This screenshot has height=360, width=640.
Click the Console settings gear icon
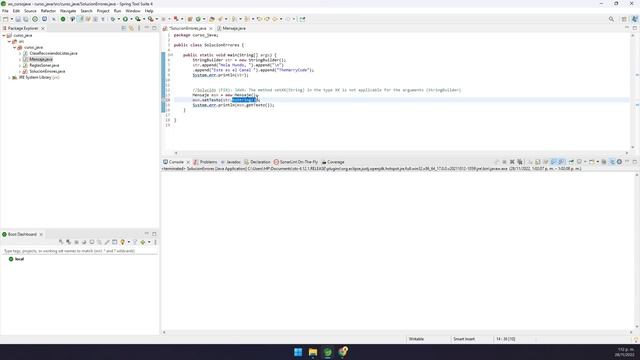click(x=619, y=162)
